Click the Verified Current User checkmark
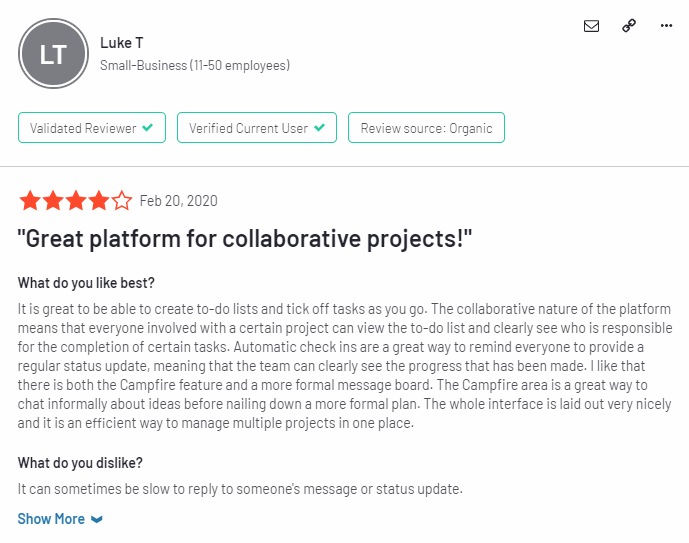689x543 pixels. pos(319,128)
